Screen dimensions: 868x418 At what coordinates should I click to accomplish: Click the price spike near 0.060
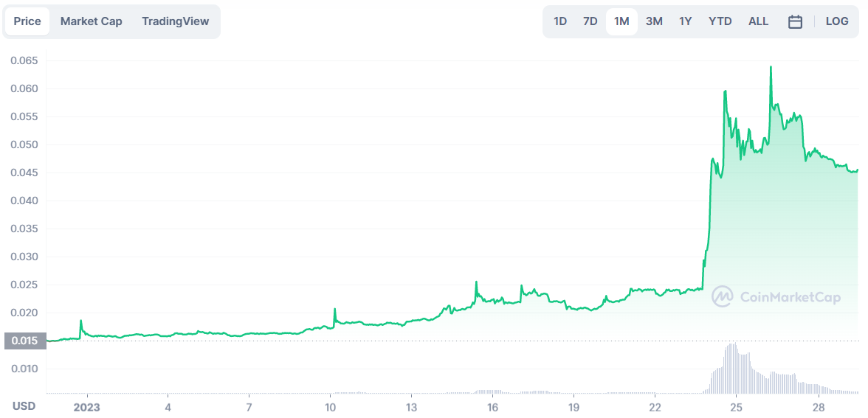coord(725,91)
